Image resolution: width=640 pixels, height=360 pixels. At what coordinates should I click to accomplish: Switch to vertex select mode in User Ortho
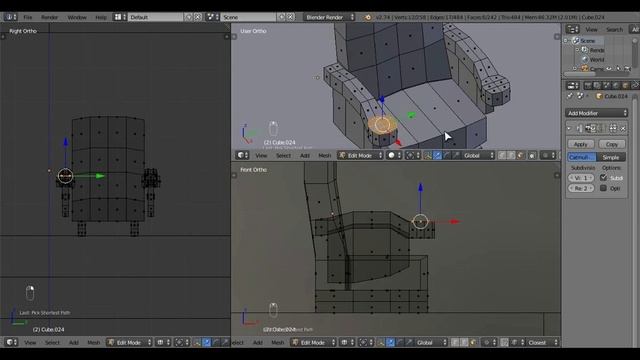pos(502,156)
